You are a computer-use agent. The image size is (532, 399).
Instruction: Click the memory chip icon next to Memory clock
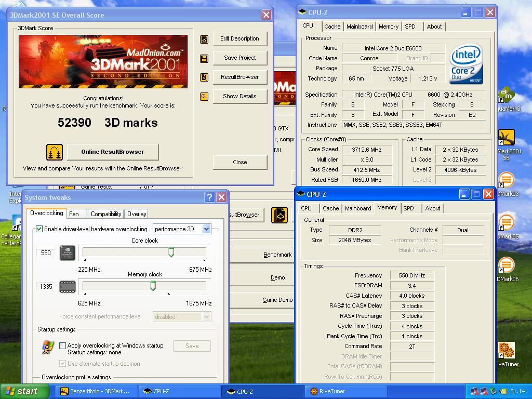[67, 287]
